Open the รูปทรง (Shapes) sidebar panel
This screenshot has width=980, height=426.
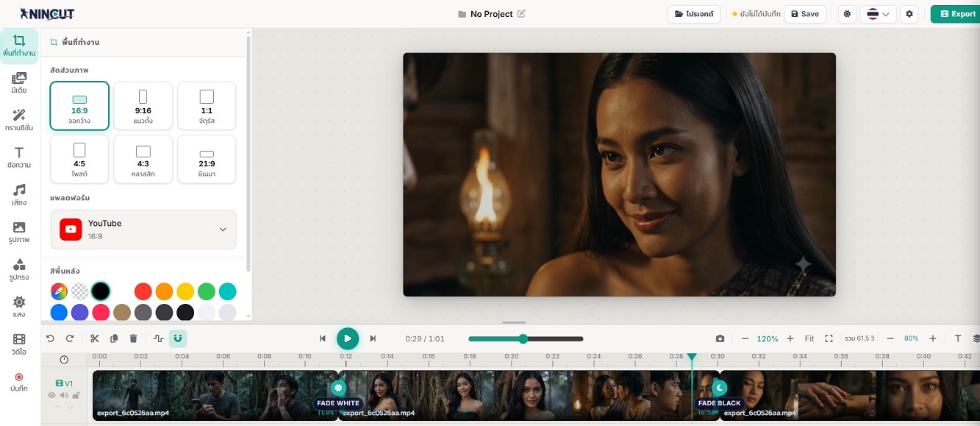click(x=19, y=270)
